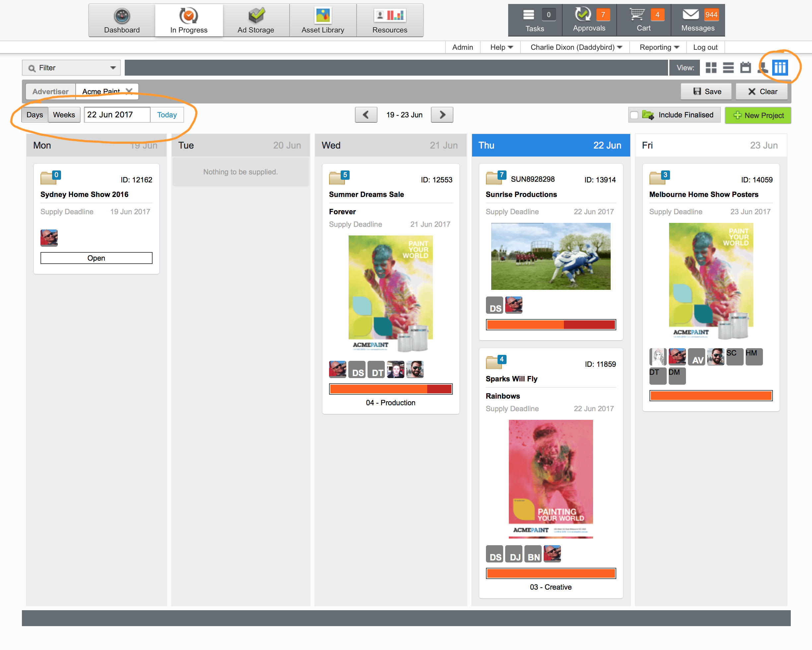The image size is (812, 650).
Task: Expand the Filter dropdown
Action: [x=71, y=68]
